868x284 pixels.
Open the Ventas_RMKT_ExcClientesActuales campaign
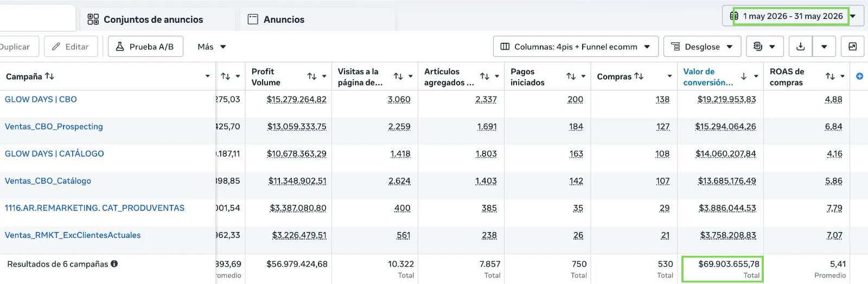[x=73, y=235]
